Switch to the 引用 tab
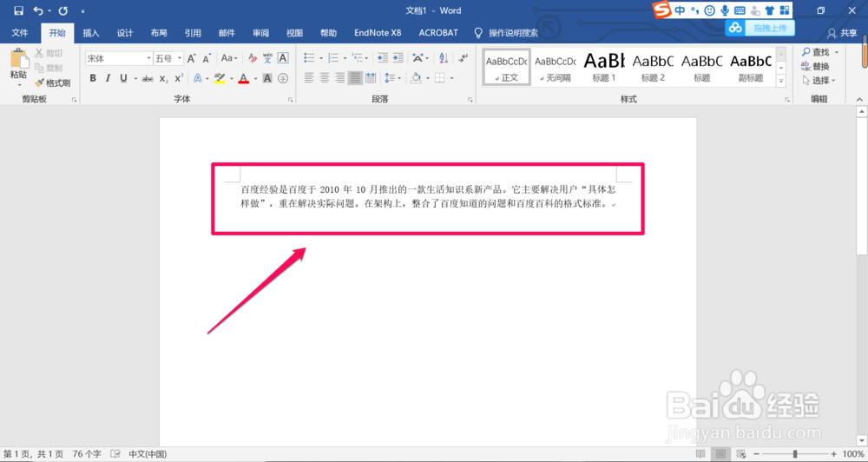 [x=193, y=33]
